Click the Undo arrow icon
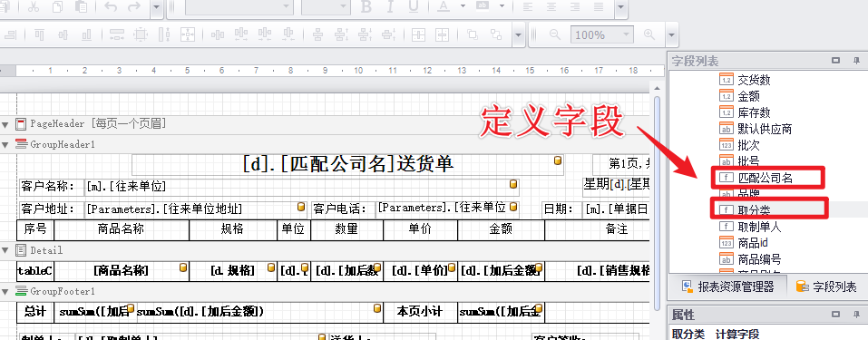The image size is (868, 340). (x=111, y=6)
